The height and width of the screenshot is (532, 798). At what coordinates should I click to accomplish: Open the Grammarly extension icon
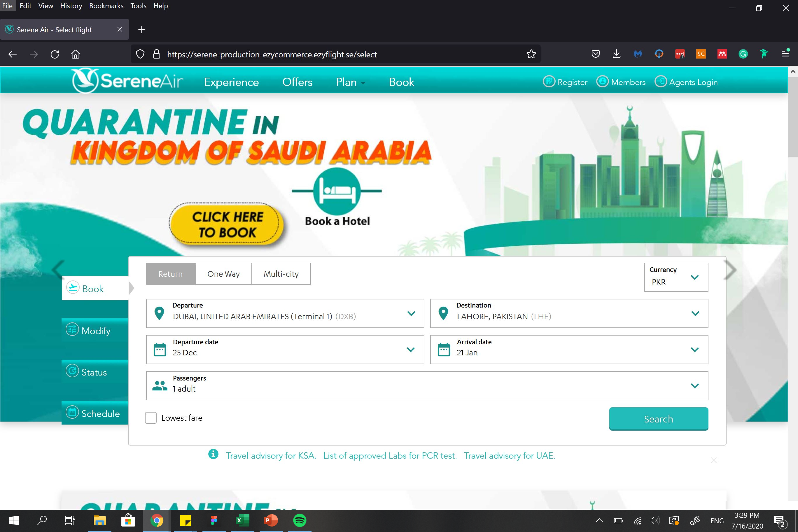743,54
